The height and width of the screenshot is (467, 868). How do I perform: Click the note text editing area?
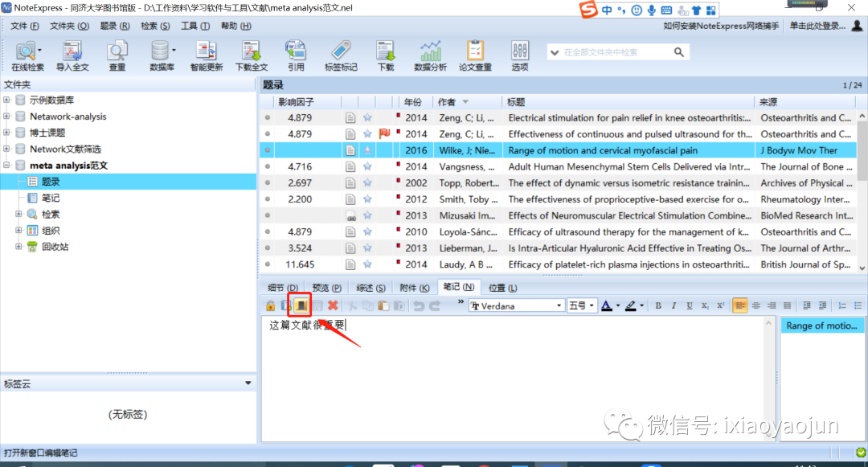(513, 379)
